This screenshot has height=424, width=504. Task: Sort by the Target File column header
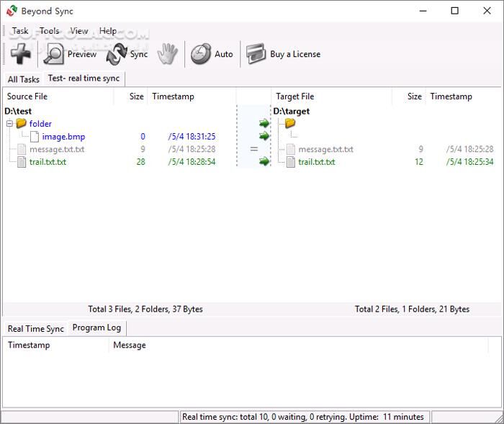pos(331,96)
